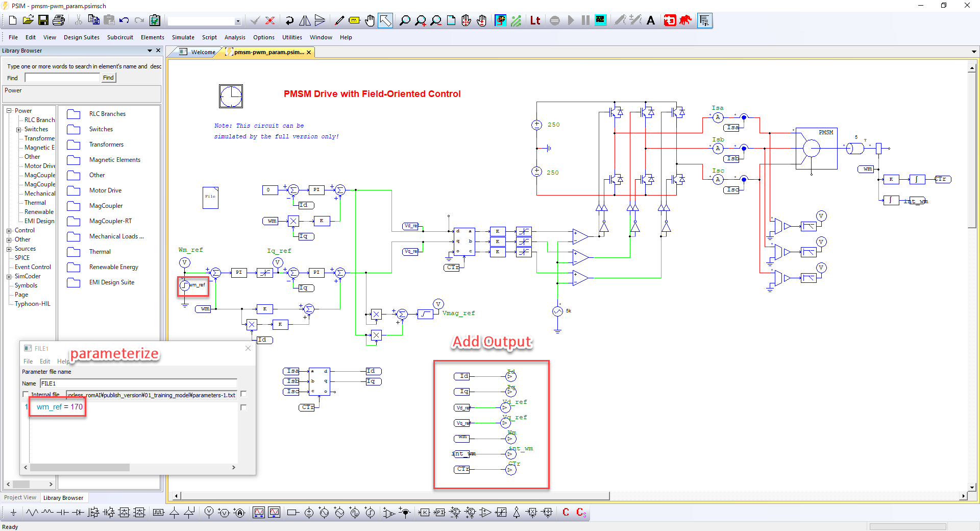980x531 pixels.
Task: Select the yellow Label tool
Action: click(x=354, y=20)
